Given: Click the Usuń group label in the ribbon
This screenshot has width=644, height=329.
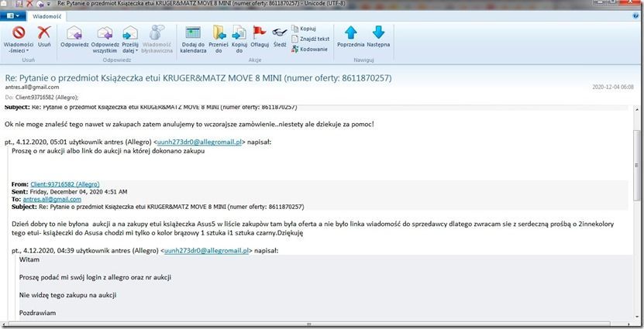Looking at the screenshot, I should point(29,60).
